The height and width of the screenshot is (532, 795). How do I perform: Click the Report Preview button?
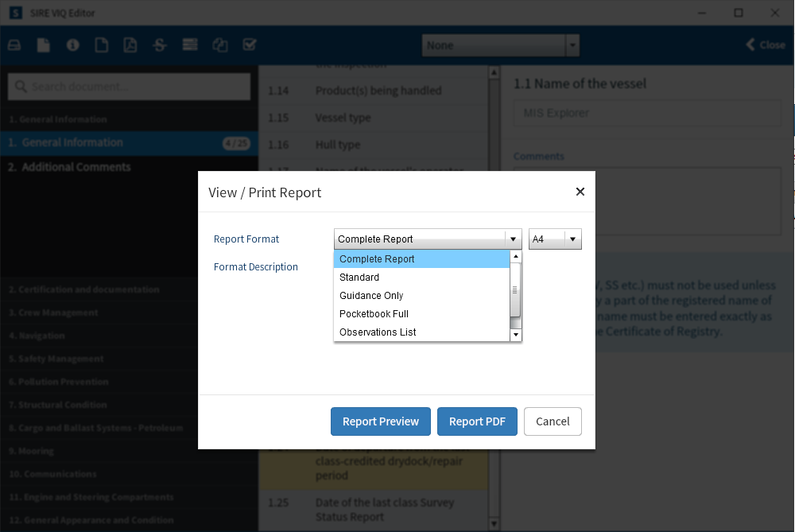[x=381, y=421]
